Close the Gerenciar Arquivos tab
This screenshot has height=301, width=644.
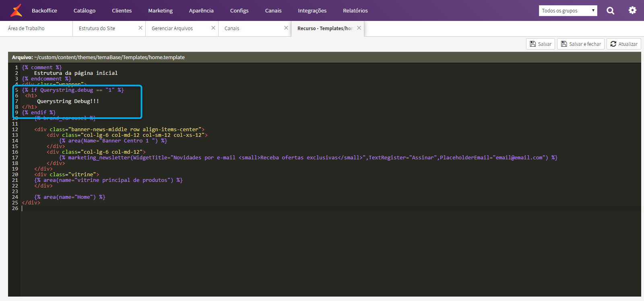(x=213, y=28)
